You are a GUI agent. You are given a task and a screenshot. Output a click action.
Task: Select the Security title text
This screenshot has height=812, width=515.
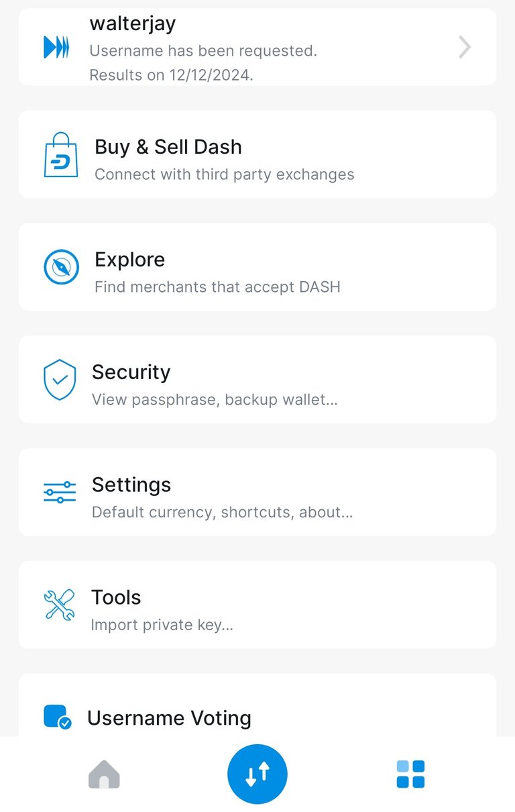pyautogui.click(x=131, y=372)
